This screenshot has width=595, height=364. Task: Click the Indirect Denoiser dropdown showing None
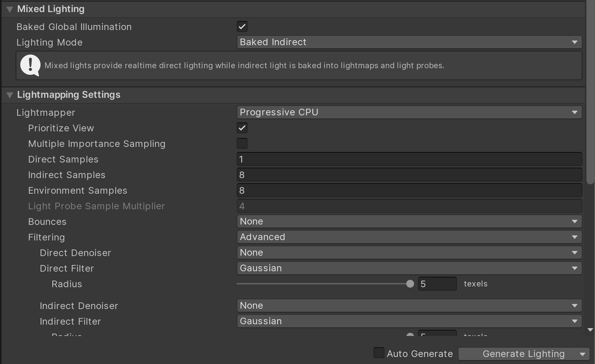click(409, 306)
